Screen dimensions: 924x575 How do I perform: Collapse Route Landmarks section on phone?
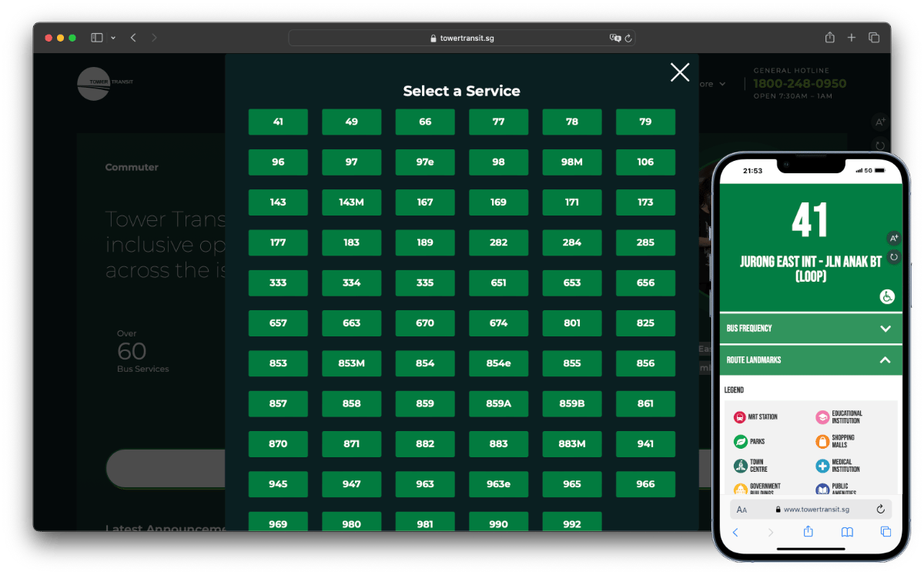tap(811, 360)
